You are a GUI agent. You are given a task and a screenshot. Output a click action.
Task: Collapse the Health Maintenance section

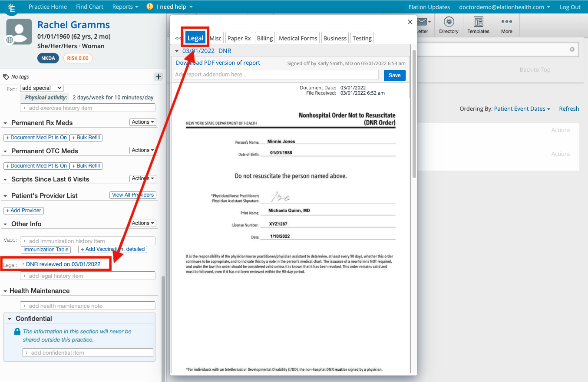5,291
